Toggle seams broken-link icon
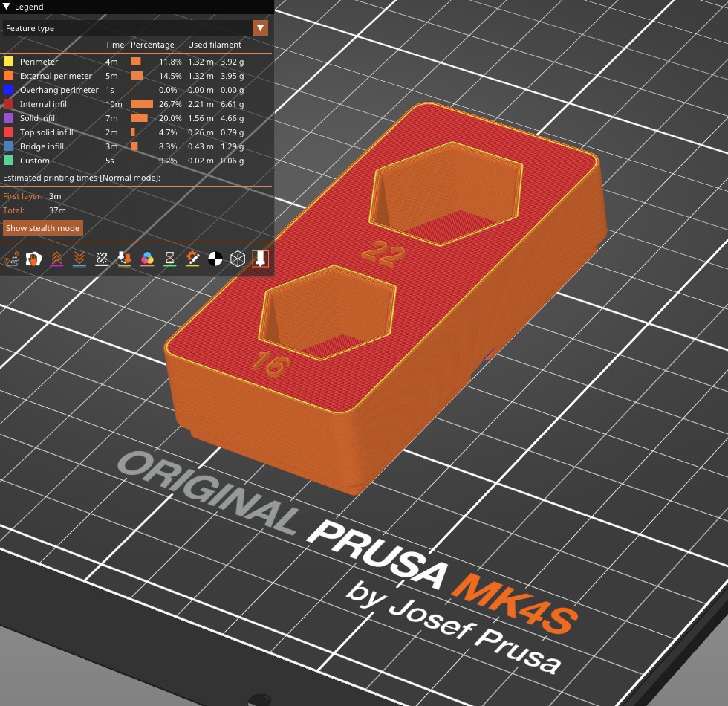The image size is (728, 706). coord(102,259)
